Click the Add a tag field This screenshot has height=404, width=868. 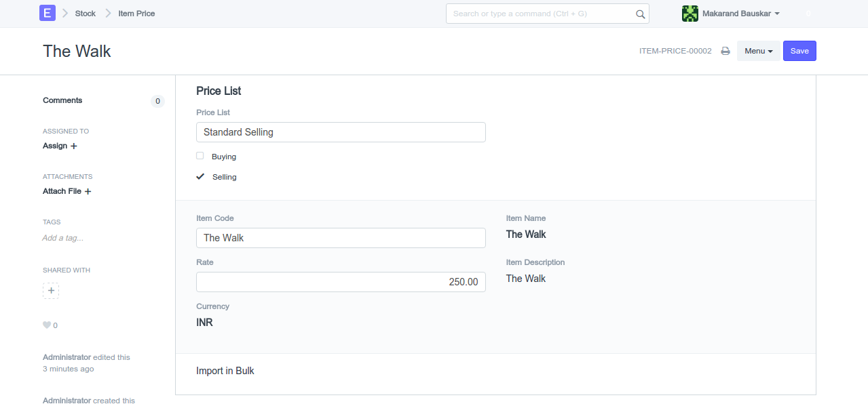click(63, 238)
